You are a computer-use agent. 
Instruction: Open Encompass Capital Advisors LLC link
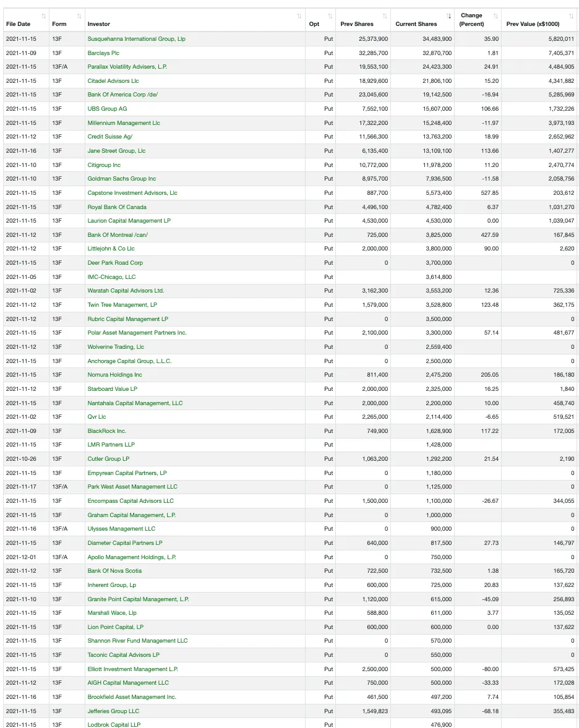(131, 501)
